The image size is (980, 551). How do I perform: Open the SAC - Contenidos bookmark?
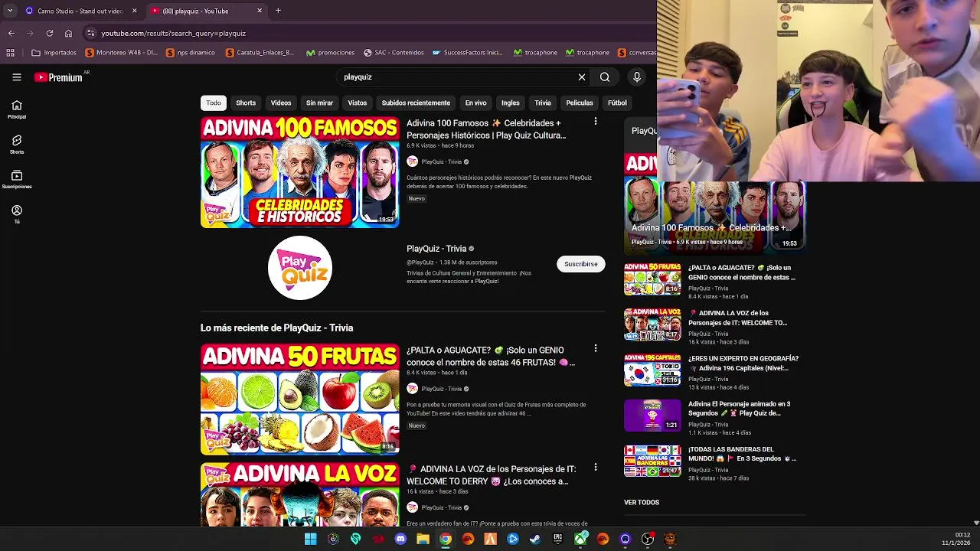(x=394, y=53)
